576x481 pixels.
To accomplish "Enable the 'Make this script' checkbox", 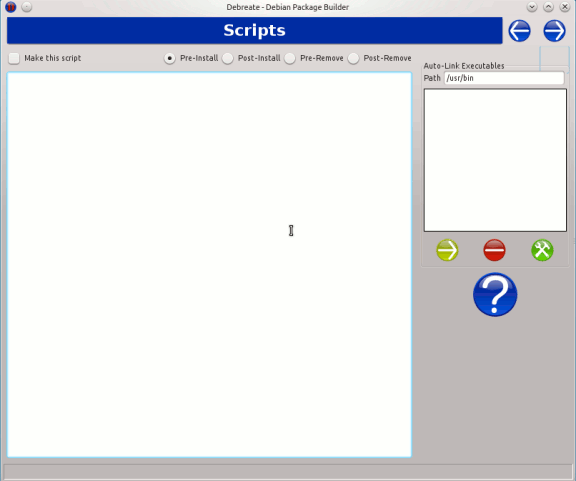I will click(x=14, y=58).
